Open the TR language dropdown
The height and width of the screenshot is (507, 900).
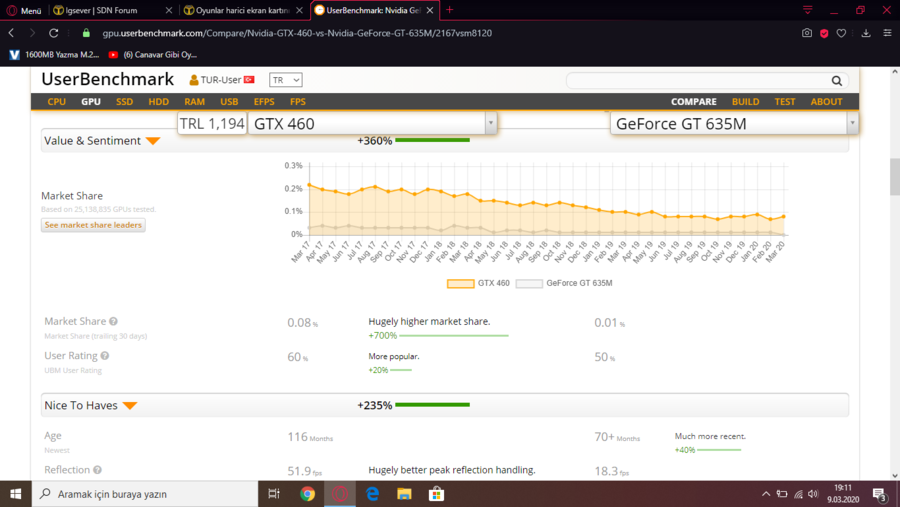[285, 80]
